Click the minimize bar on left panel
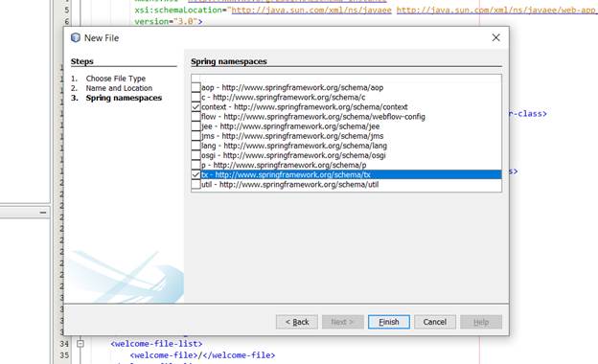 [43, 213]
